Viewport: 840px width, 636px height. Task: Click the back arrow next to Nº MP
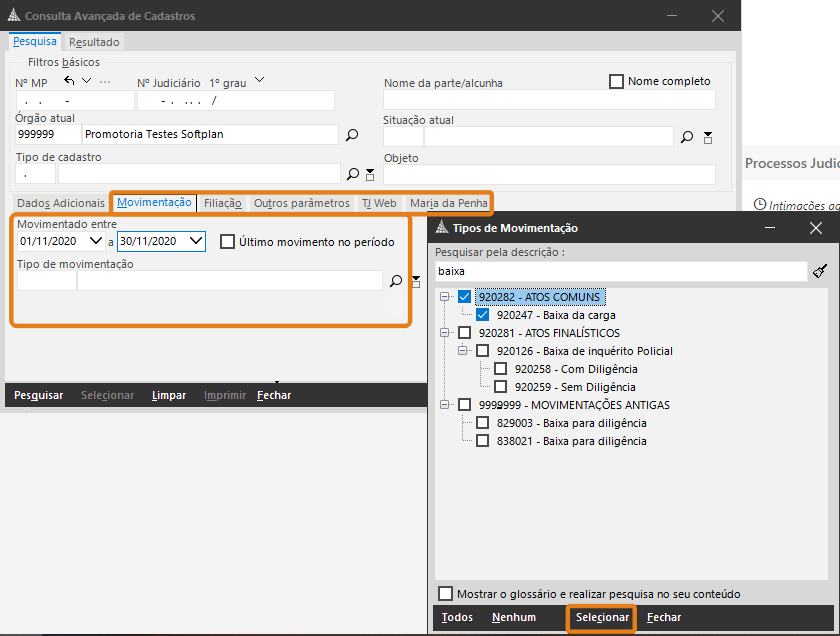click(69, 81)
